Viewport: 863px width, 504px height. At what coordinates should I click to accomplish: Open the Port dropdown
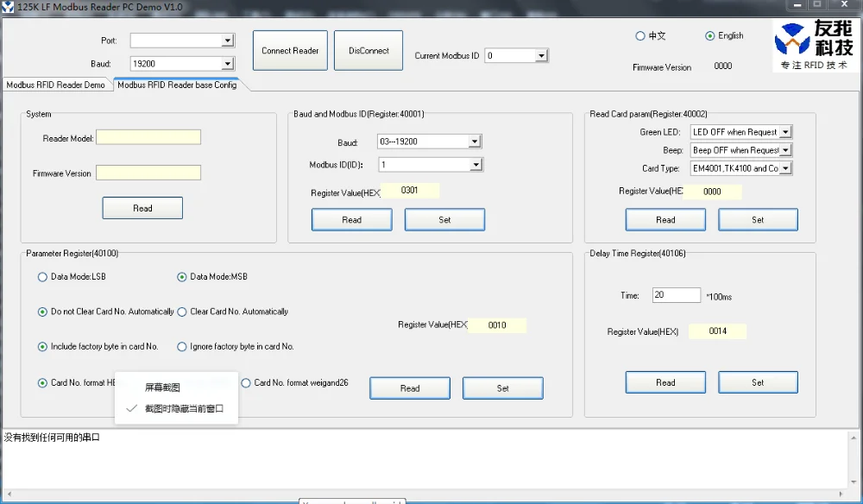click(x=227, y=41)
